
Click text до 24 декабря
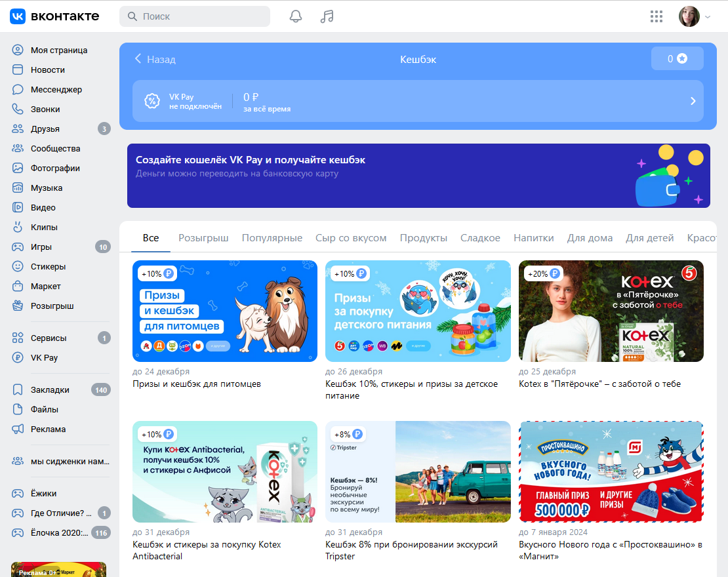click(x=161, y=371)
